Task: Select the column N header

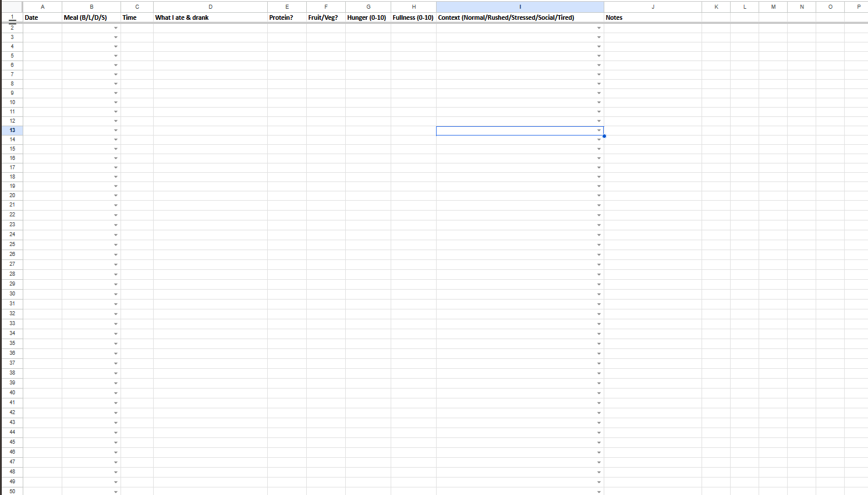Action: [802, 6]
